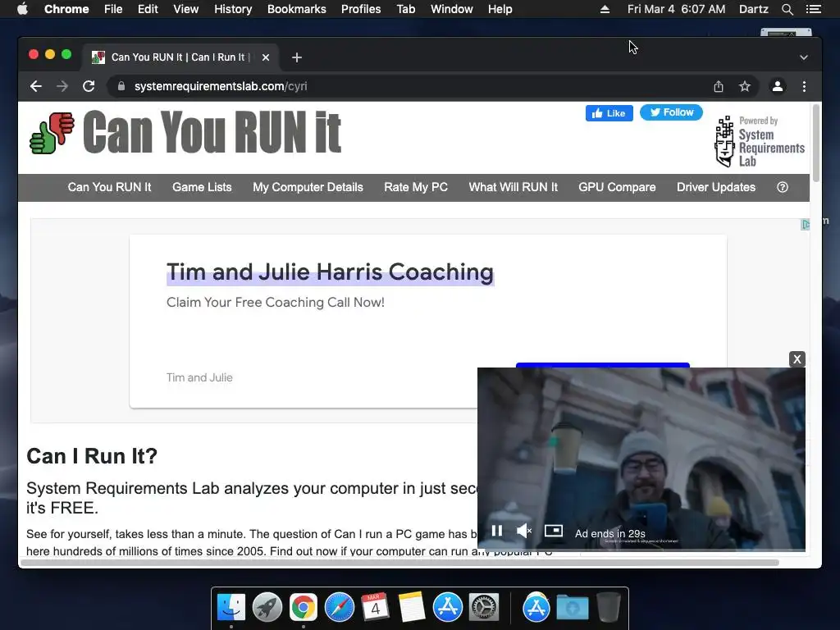The height and width of the screenshot is (630, 840).
Task: Open the Tab menu
Action: [x=406, y=9]
